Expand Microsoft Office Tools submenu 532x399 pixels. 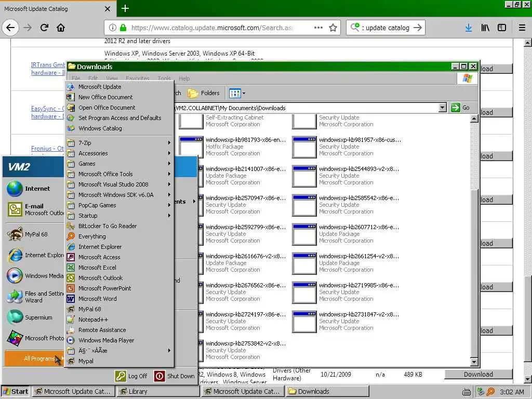tap(119, 174)
